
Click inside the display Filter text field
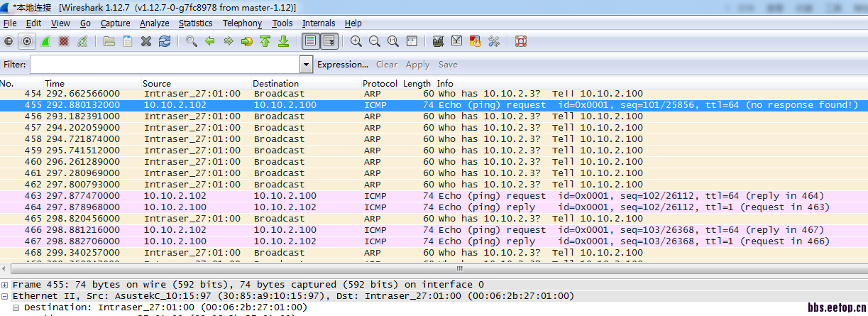163,65
